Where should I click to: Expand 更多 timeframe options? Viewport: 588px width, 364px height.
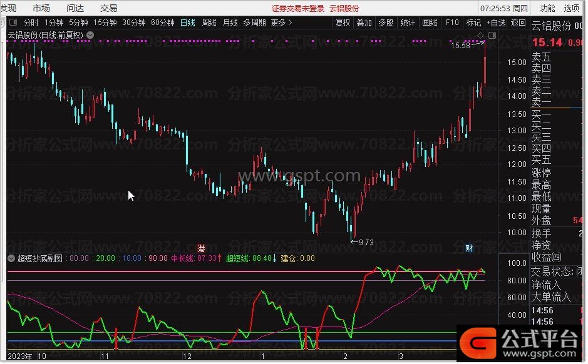click(x=281, y=23)
